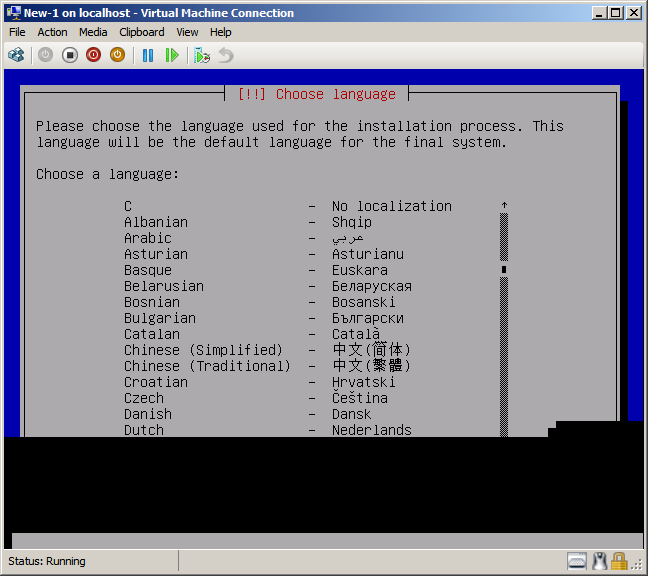This screenshot has height=576, width=648.
Task: Click the padlock icon in the status bar
Action: pyautogui.click(x=619, y=561)
